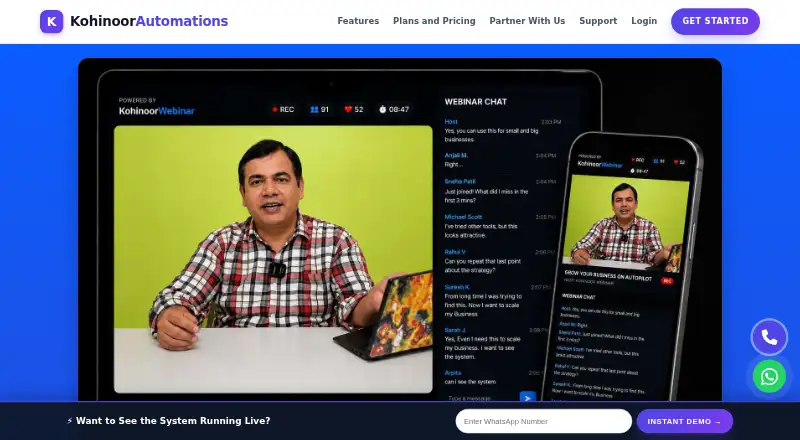The width and height of the screenshot is (800, 440).
Task: Click the purple K logo icon
Action: point(52,21)
